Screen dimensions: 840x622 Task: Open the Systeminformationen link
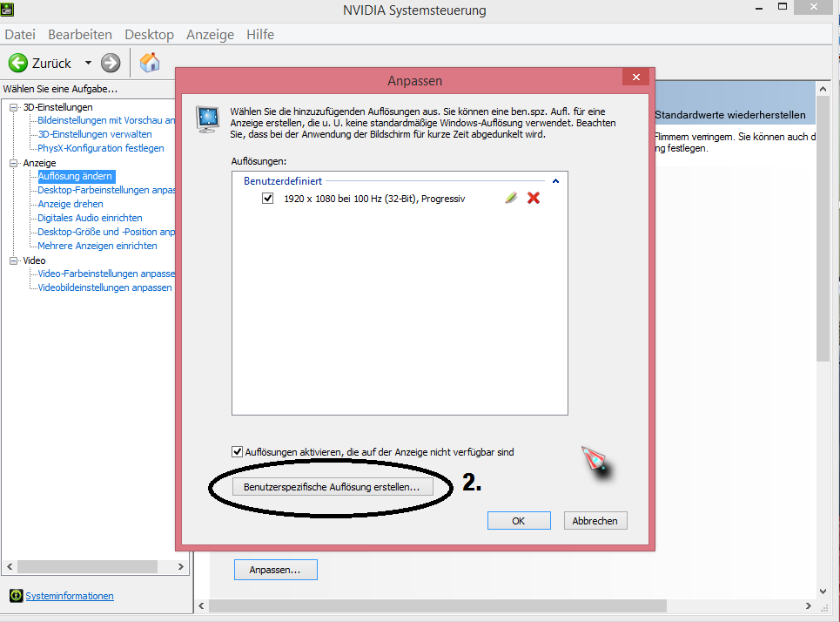pos(70,596)
